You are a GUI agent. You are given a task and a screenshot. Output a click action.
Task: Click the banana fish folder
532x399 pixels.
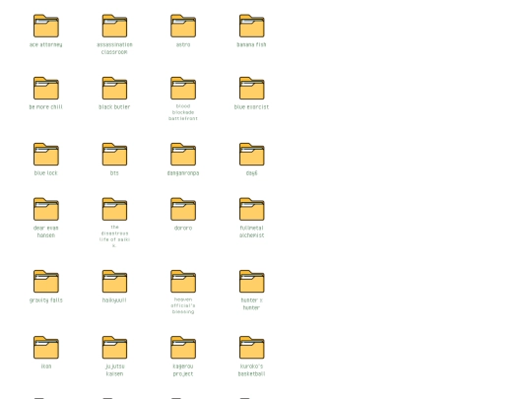click(252, 26)
